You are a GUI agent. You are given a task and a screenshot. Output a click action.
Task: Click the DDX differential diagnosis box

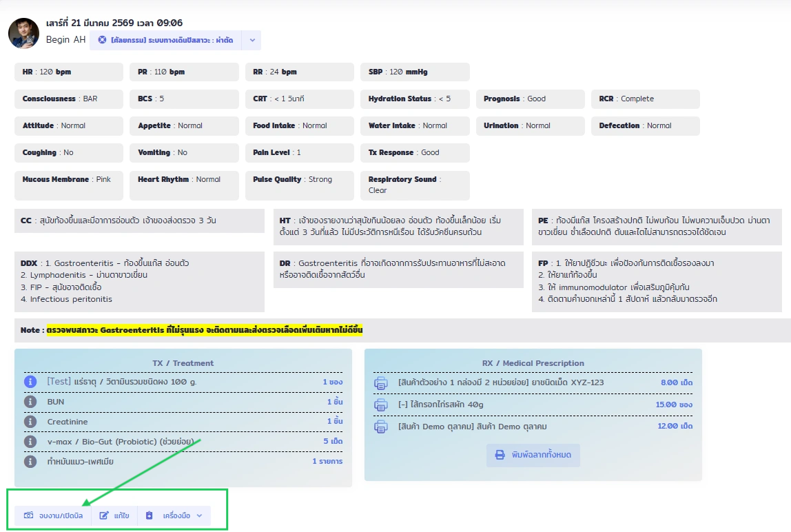click(139, 281)
